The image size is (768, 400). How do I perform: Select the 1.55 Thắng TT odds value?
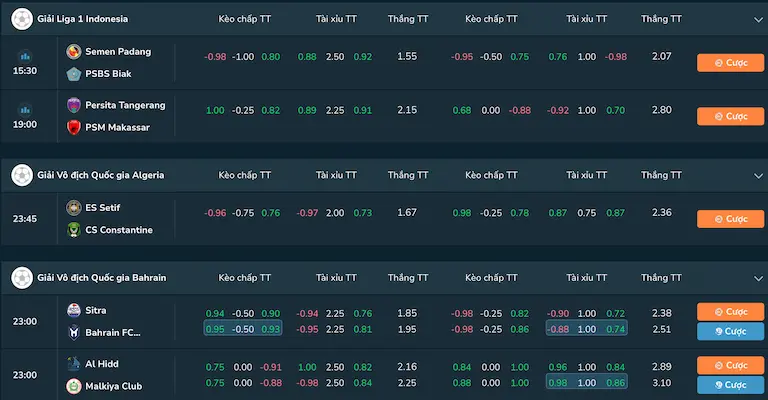[x=407, y=56]
